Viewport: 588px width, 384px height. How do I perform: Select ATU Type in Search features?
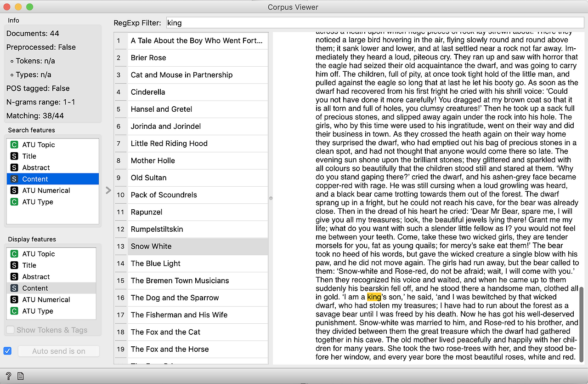pyautogui.click(x=53, y=202)
